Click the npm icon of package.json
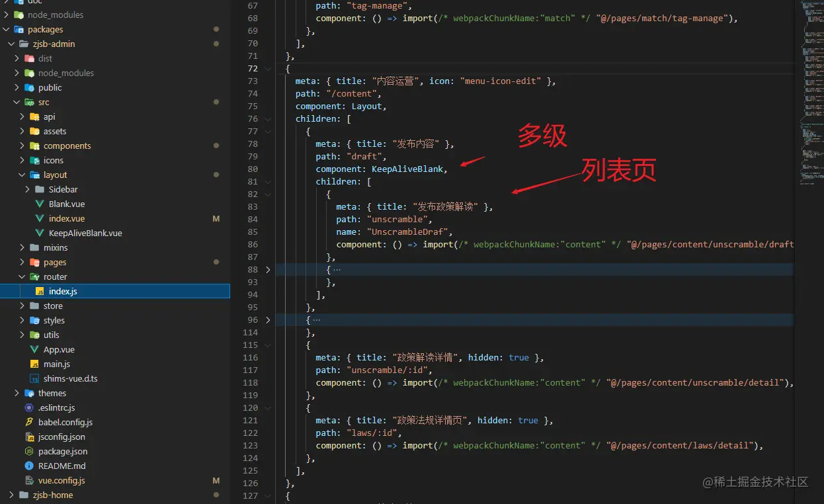This screenshot has width=824, height=504. (29, 451)
